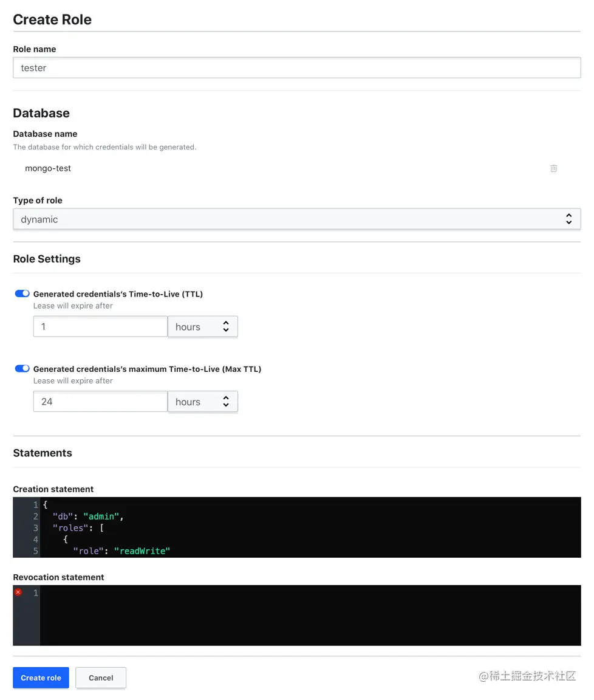The image size is (594, 700).
Task: Open the TTL hours unit dropdown
Action: 202,327
